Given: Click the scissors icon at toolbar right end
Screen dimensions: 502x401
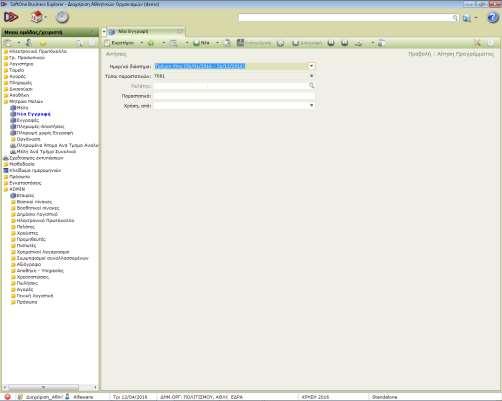Looking at the screenshot, I should [478, 43].
